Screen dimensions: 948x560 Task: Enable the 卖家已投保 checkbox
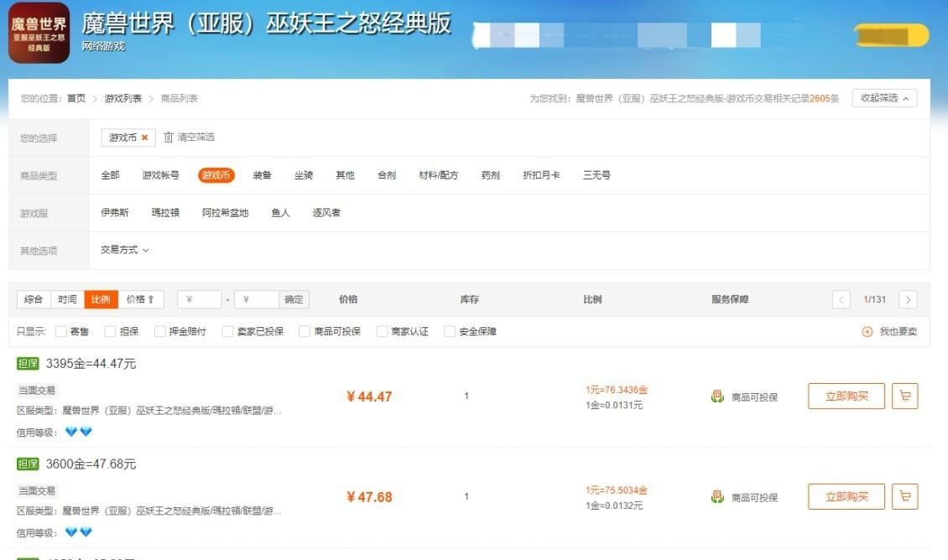[227, 332]
